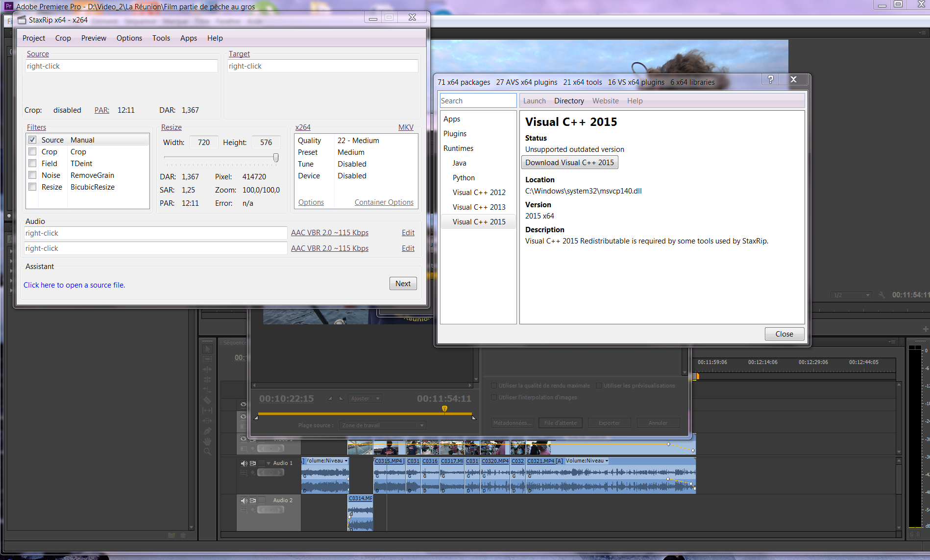The image size is (930, 560).
Task: Select the Slide tool in Premiere
Action: pyautogui.click(x=207, y=421)
